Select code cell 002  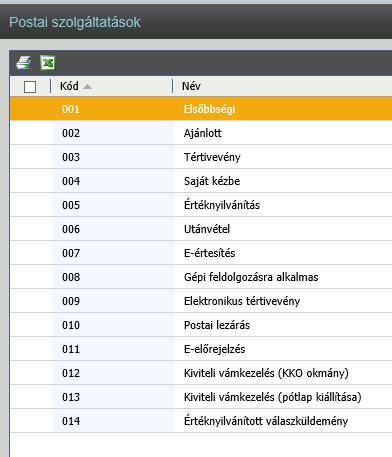pyautogui.click(x=71, y=133)
